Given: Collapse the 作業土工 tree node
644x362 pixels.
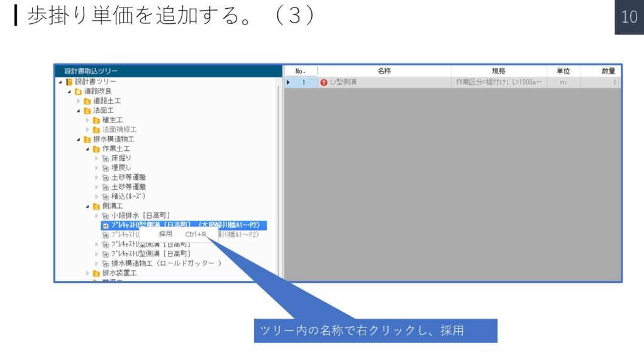Looking at the screenshot, I should [x=88, y=149].
